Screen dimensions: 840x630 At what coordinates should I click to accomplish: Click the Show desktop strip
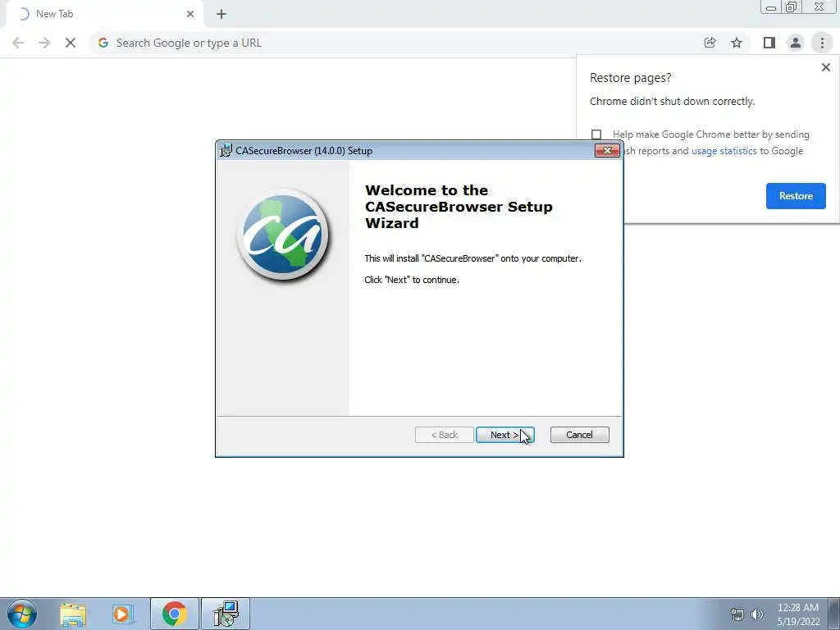(x=834, y=614)
